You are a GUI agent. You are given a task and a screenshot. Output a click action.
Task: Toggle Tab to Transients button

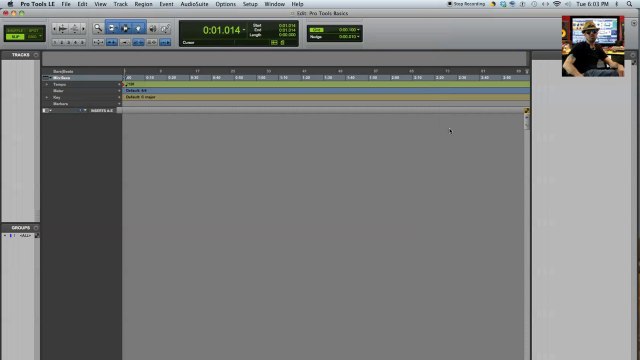(x=112, y=42)
